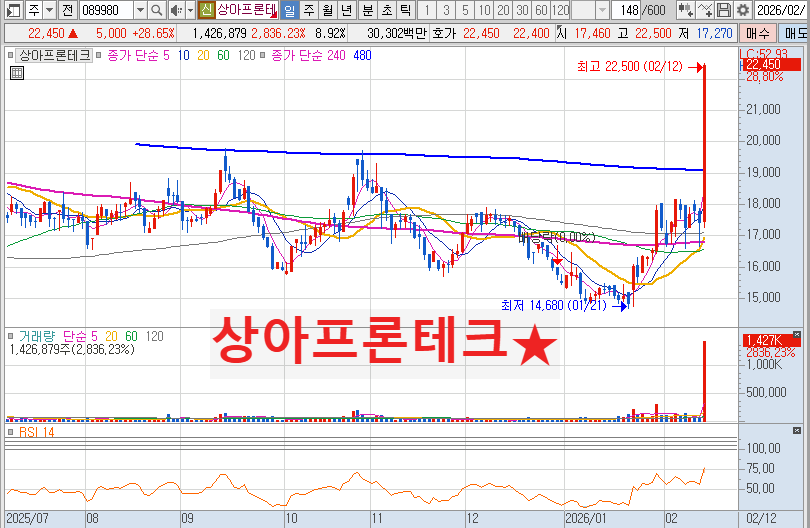Close the volume panel with X
The height and width of the screenshot is (528, 810).
(797, 335)
